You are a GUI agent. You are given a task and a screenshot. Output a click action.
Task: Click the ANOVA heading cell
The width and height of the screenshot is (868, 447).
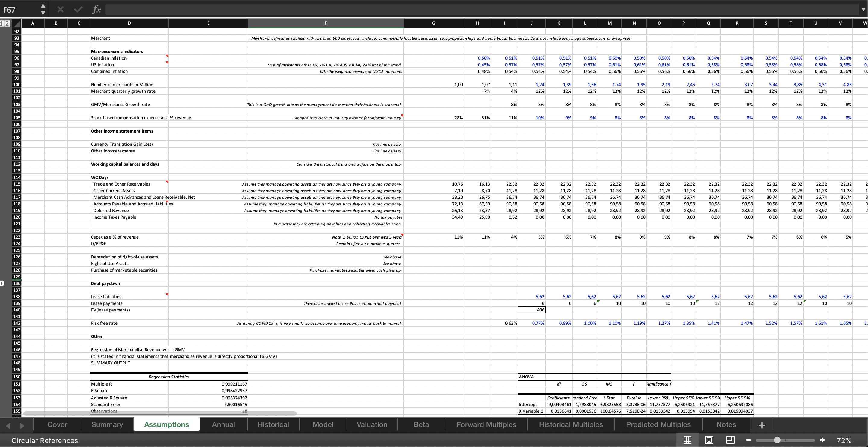click(531, 377)
